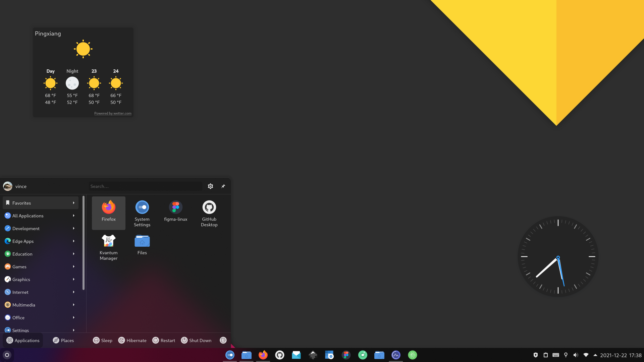
Task: Open the mail client taskbar icon
Action: pyautogui.click(x=296, y=355)
